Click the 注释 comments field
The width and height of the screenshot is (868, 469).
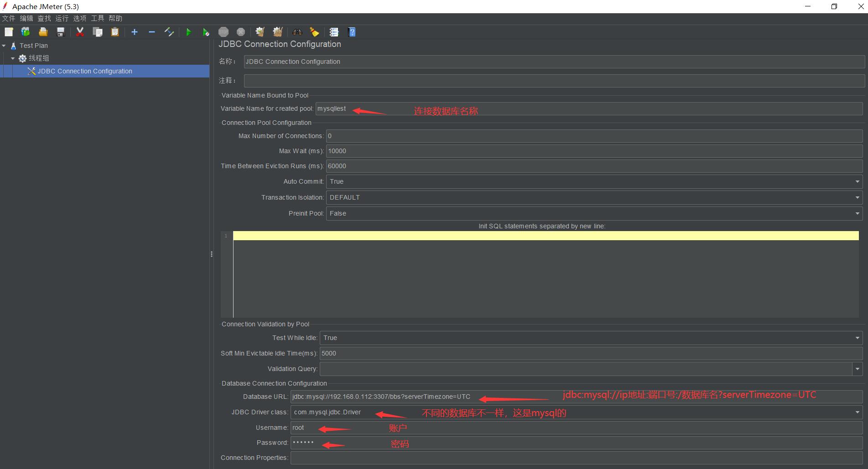pos(554,81)
